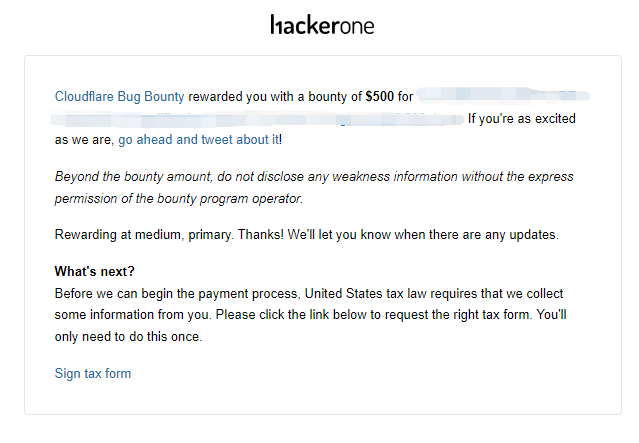Screen dimensions: 639x443
Task: Click the 'as we are,' text before tweet link
Action: pyautogui.click(x=84, y=140)
